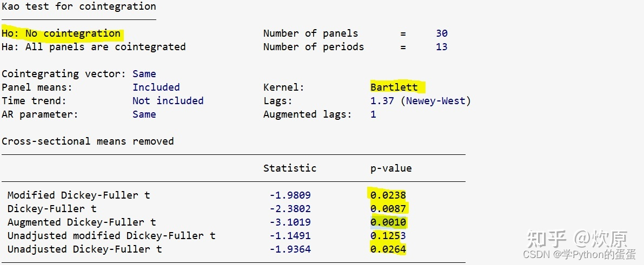
Task: Select the title 'Kao test for cointegration'
Action: [x=79, y=6]
